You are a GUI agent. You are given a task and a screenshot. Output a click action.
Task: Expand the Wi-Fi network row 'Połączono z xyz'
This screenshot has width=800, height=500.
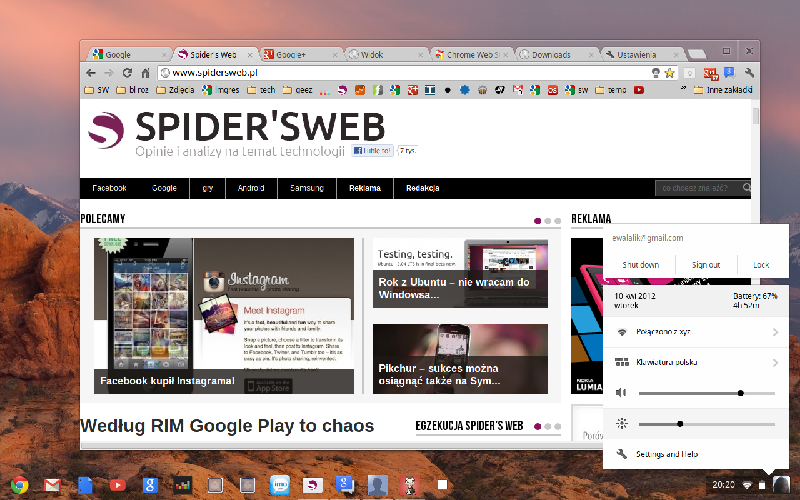click(696, 332)
